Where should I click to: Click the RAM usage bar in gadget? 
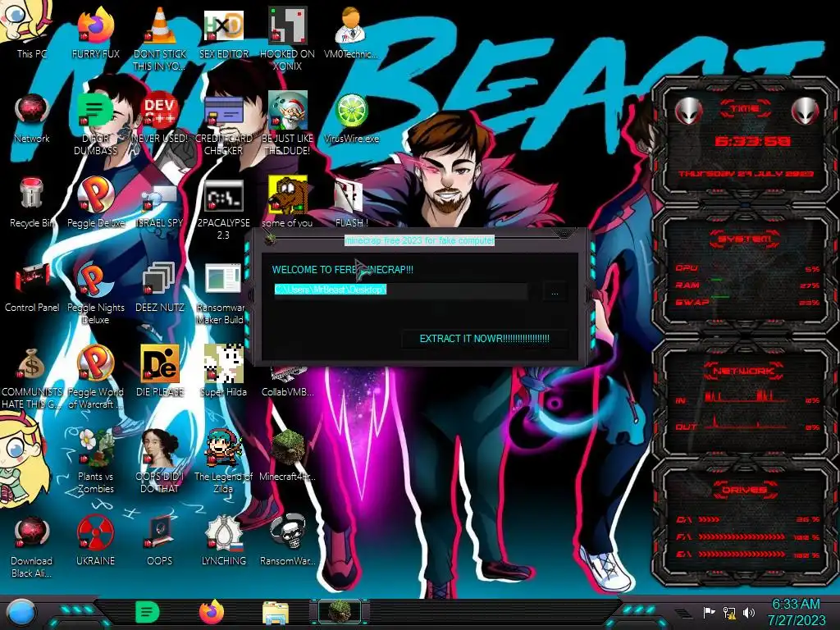click(747, 285)
